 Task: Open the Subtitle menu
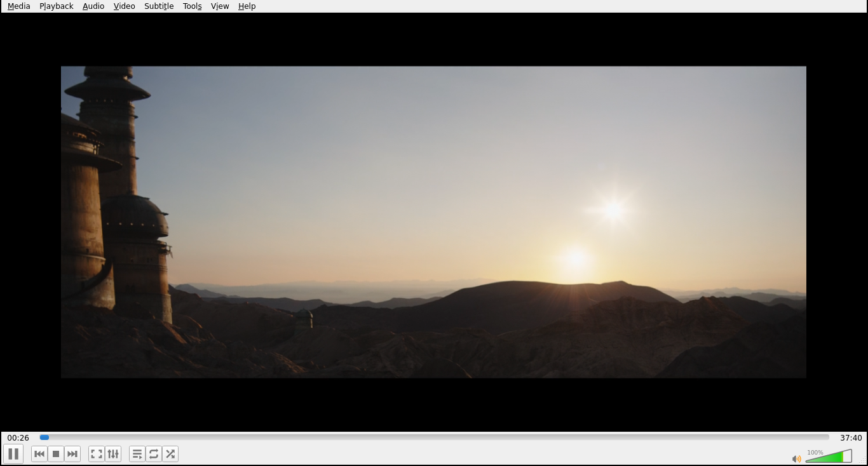coord(159,6)
